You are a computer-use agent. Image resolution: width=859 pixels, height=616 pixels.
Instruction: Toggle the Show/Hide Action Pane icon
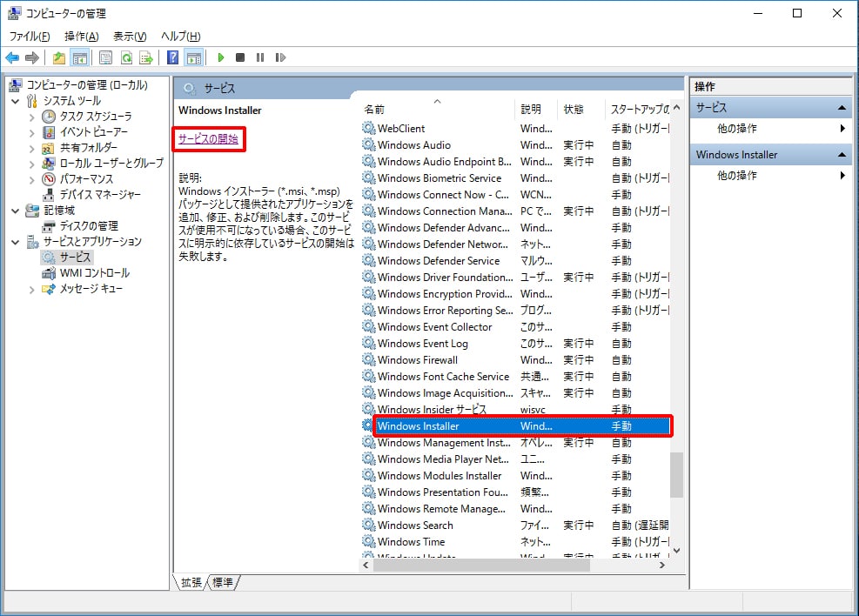(194, 57)
